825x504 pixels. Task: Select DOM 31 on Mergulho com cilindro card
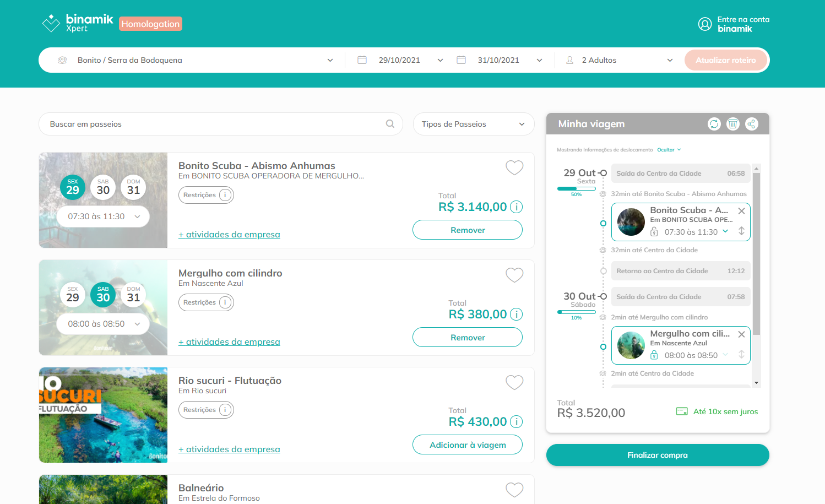click(x=133, y=295)
